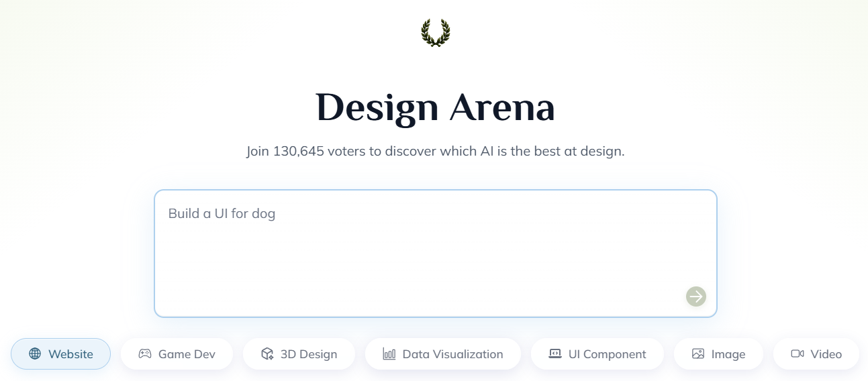Switch to the Image category
Image resolution: width=868 pixels, height=381 pixels.
728,354
